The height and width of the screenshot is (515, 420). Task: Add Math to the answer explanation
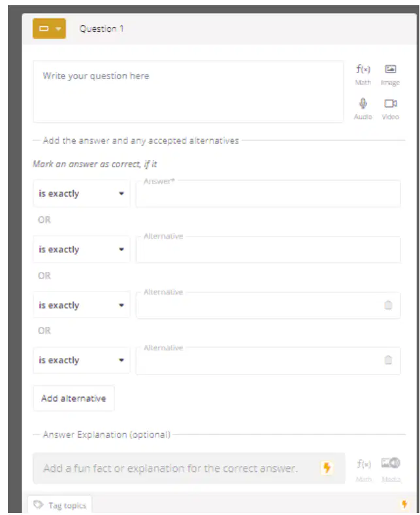coord(364,470)
